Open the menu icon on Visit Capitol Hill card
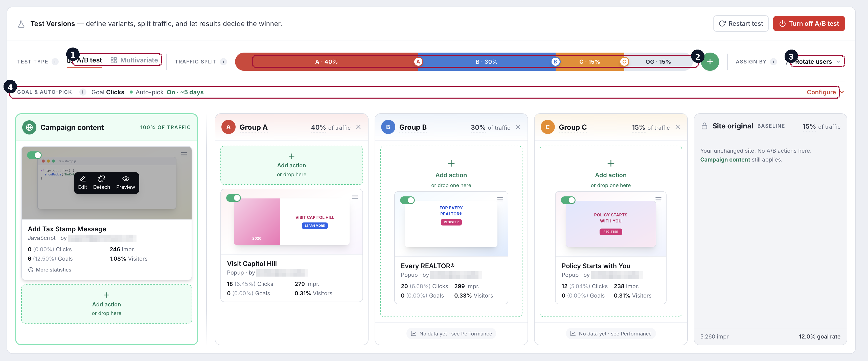This screenshot has width=868, height=361. (355, 197)
